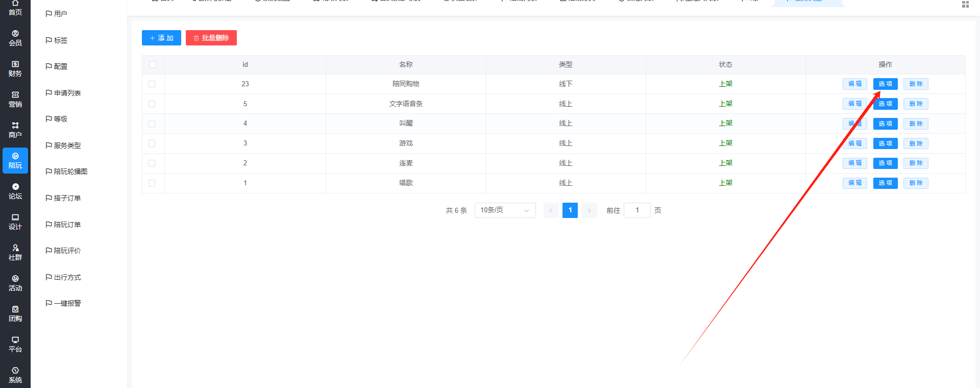Check the row checkbox for 唱歌
Screen dimensions: 980x388
click(x=152, y=183)
